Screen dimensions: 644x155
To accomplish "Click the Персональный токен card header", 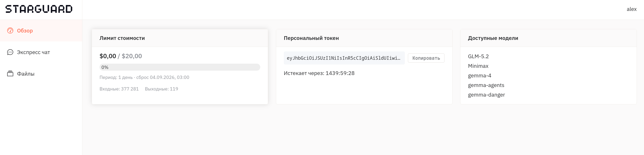I will (x=364, y=38).
